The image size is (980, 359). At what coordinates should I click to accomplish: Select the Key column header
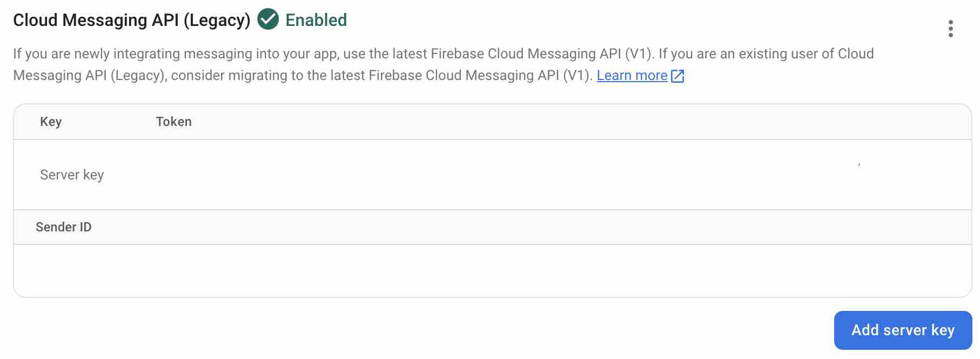51,122
